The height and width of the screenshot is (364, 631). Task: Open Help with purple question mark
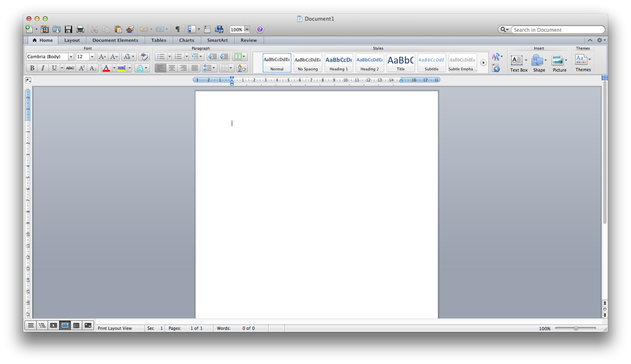(260, 29)
